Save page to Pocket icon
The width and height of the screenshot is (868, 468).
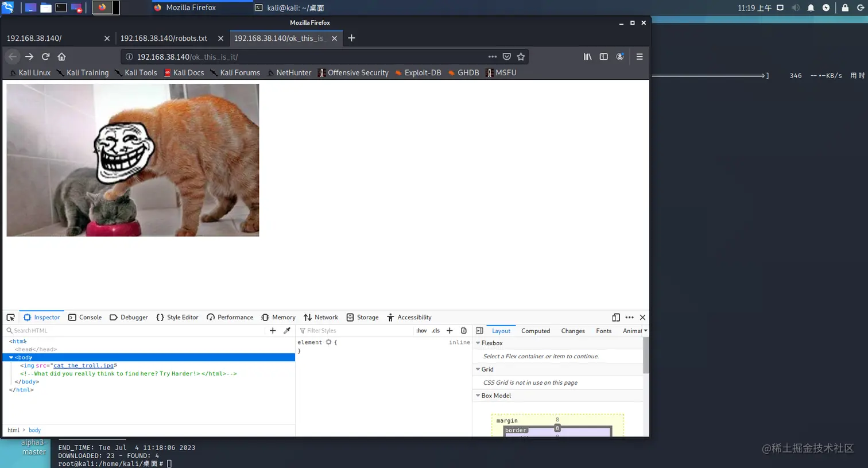point(507,57)
